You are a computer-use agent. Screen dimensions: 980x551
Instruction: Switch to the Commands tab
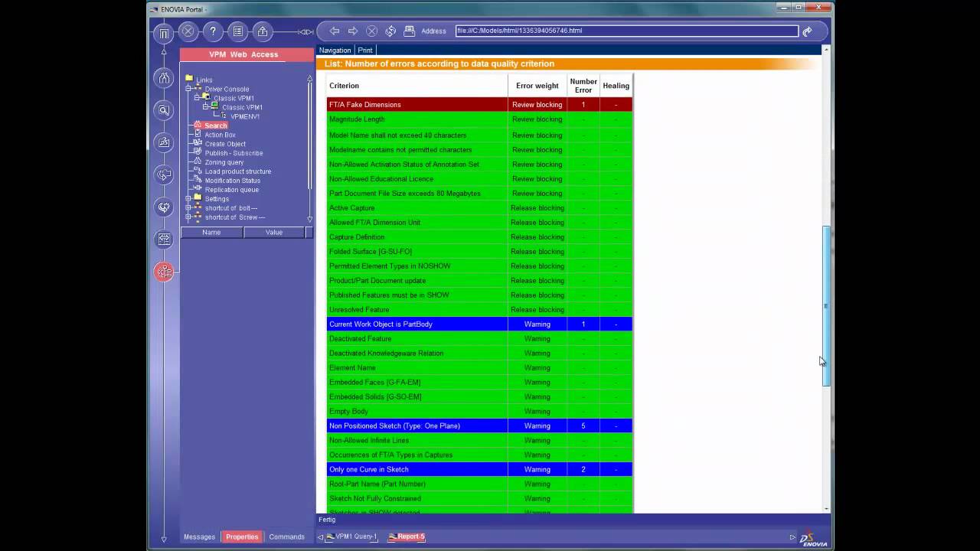pyautogui.click(x=286, y=536)
